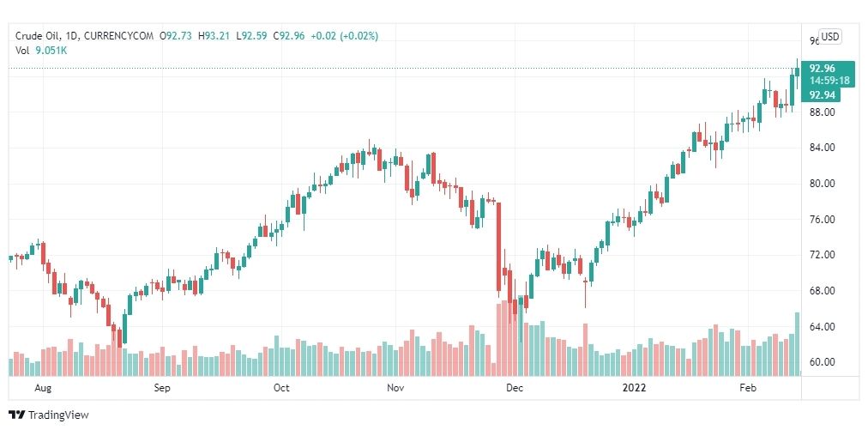Open the TradingView text link
The image size is (868, 430).
[58, 415]
